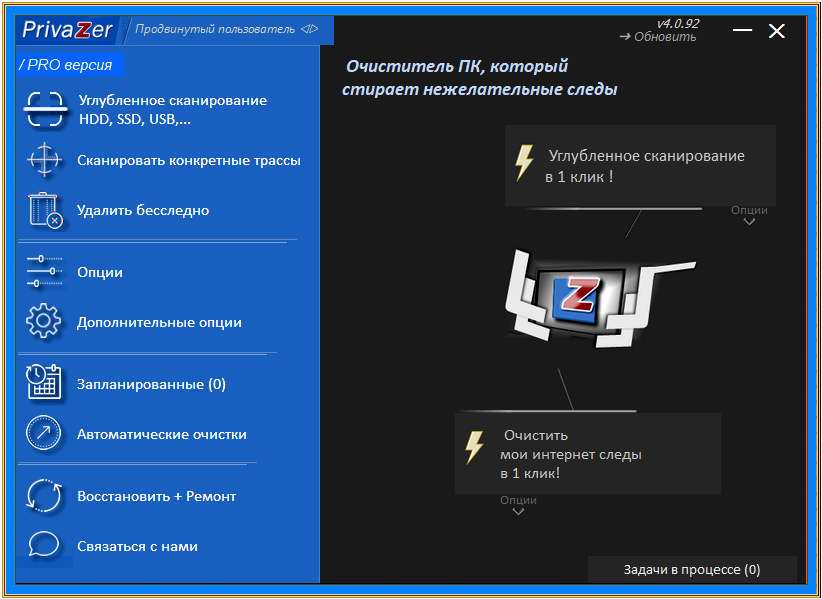
Task: Start Очистить мои интернет следы в 1 клик
Action: click(x=588, y=453)
